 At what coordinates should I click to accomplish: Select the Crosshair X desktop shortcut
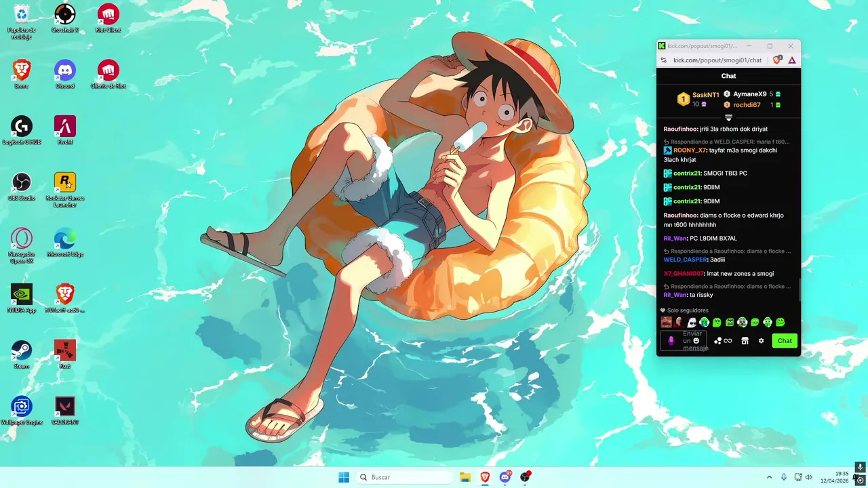pyautogui.click(x=64, y=18)
